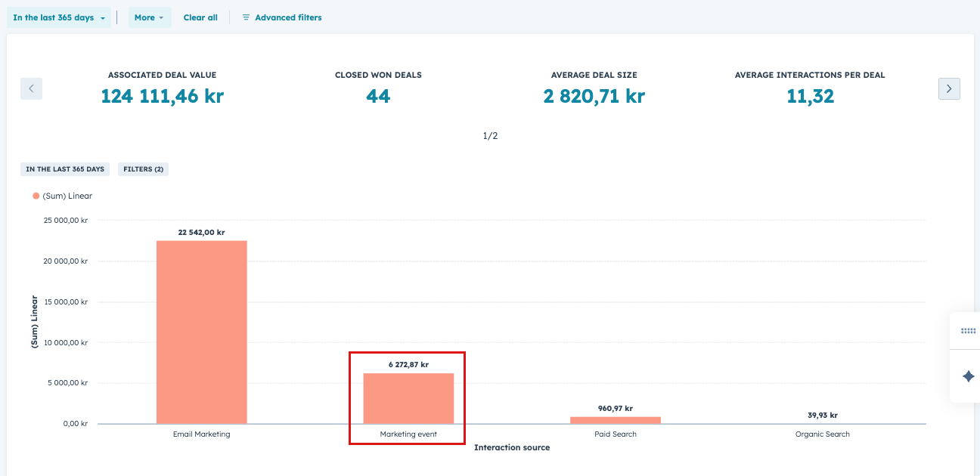Click the dotted drag-handle icon in the right panel
980x476 pixels.
967,331
